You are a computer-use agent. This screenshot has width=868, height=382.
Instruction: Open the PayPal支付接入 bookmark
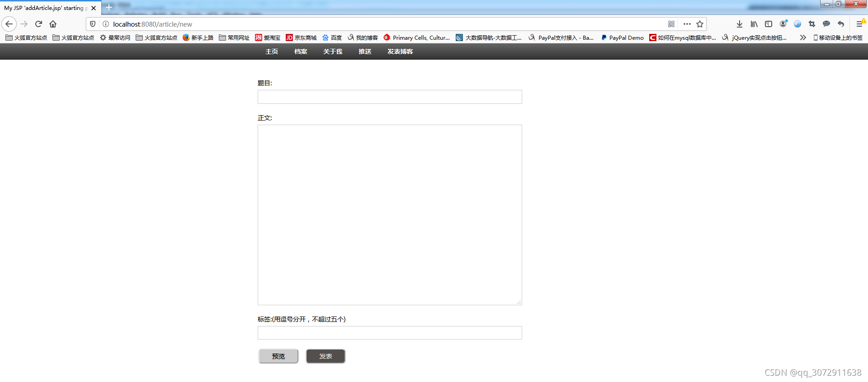[561, 37]
